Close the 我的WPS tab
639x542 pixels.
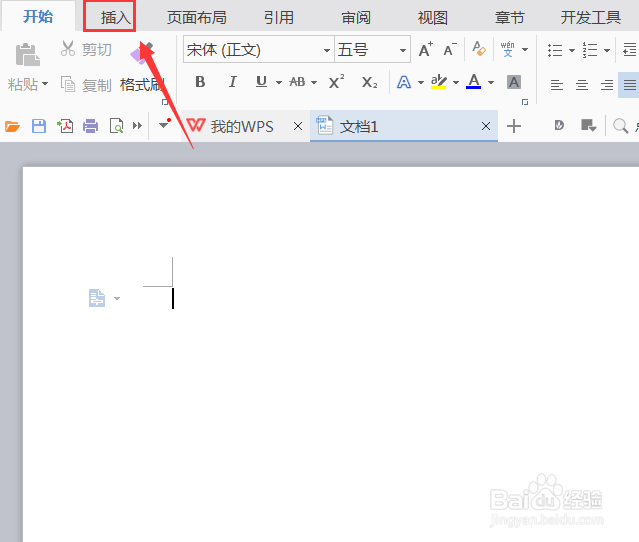click(298, 126)
